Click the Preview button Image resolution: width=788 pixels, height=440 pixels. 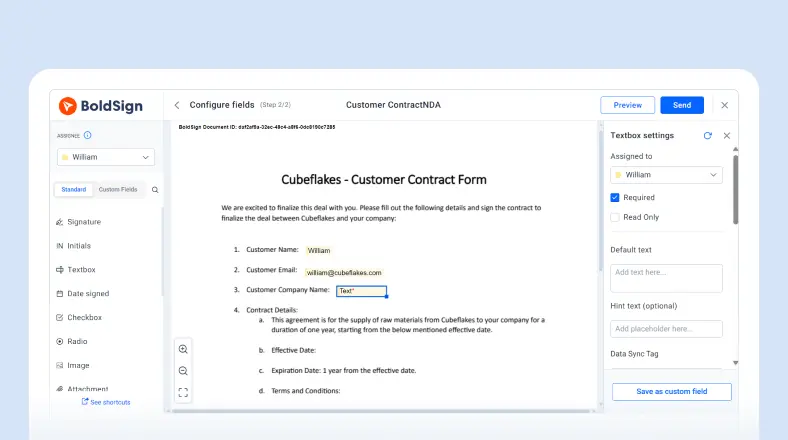628,105
